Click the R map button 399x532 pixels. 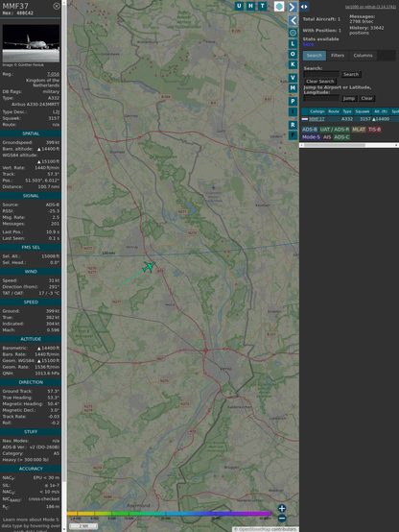click(293, 125)
